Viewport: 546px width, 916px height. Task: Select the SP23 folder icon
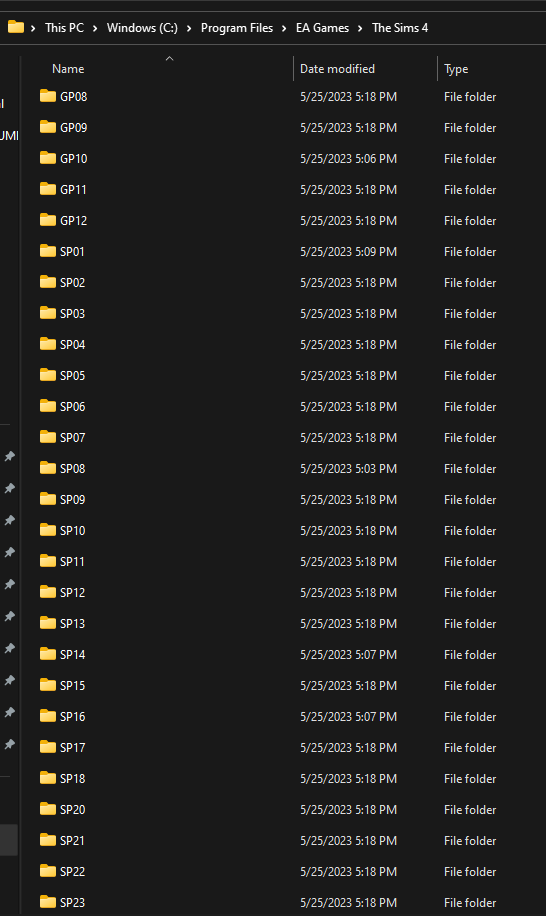[x=48, y=901]
